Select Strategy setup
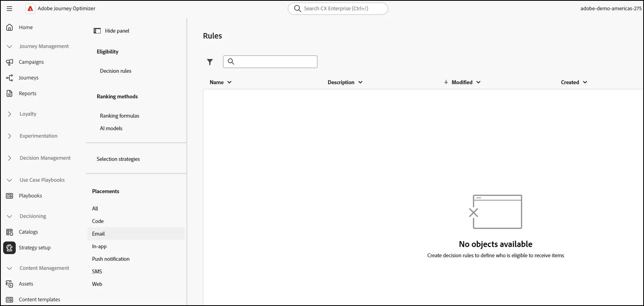 [35, 247]
